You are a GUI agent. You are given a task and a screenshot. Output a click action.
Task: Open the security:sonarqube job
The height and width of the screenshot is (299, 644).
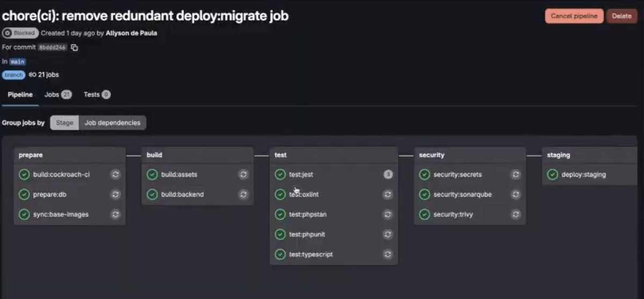[463, 194]
